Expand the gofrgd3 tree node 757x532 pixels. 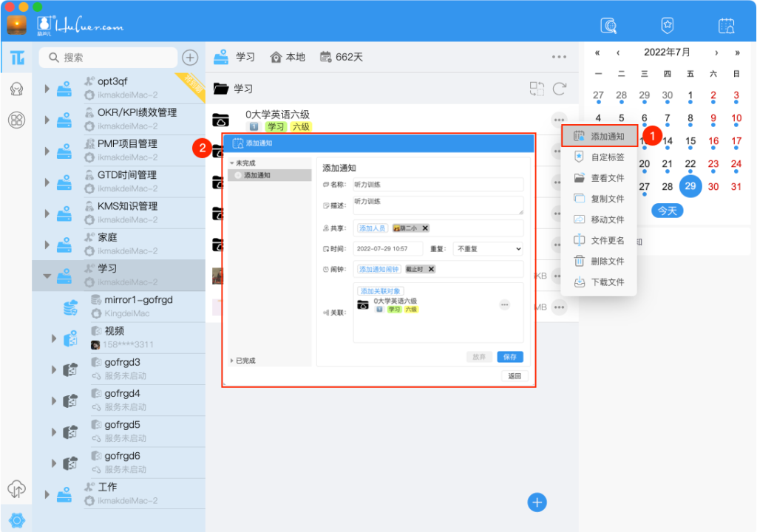click(53, 369)
